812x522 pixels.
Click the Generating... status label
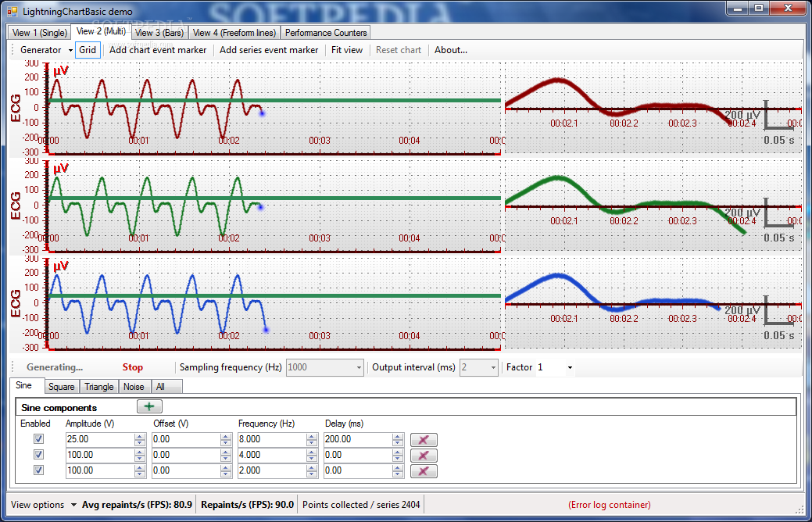tap(55, 367)
